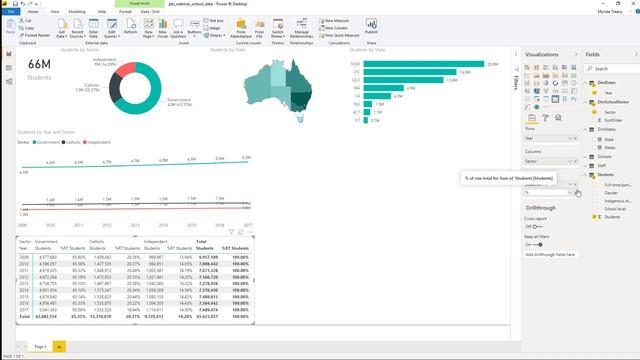Add a new page with the plus button
This screenshot has width=640, height=360.
coord(59,347)
